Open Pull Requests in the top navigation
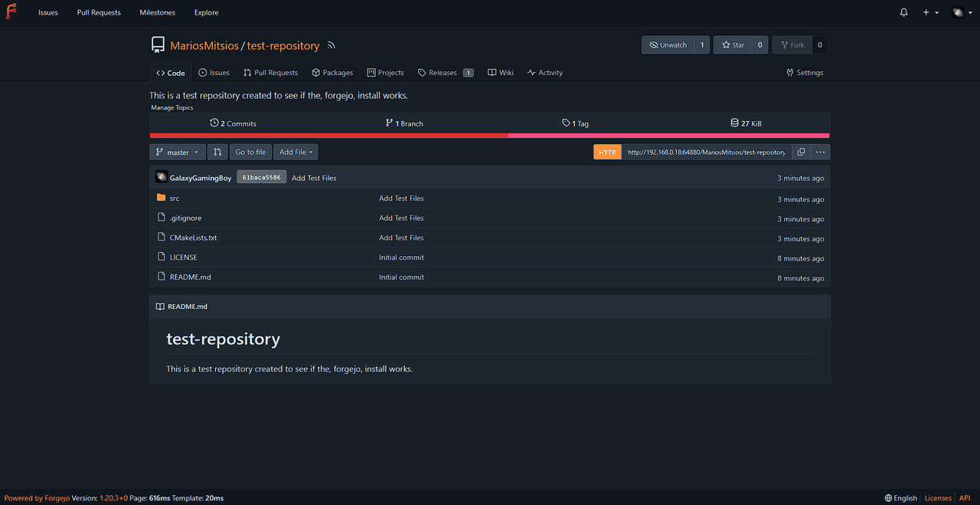The height and width of the screenshot is (505, 980). (x=99, y=12)
